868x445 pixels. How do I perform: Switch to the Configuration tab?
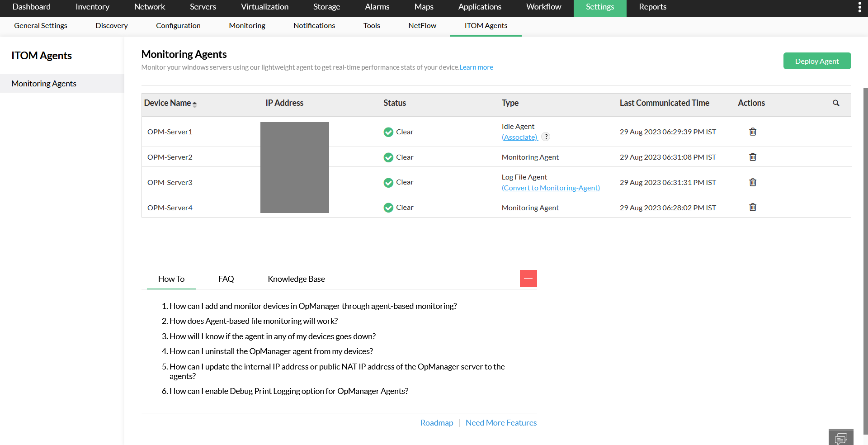pos(179,26)
